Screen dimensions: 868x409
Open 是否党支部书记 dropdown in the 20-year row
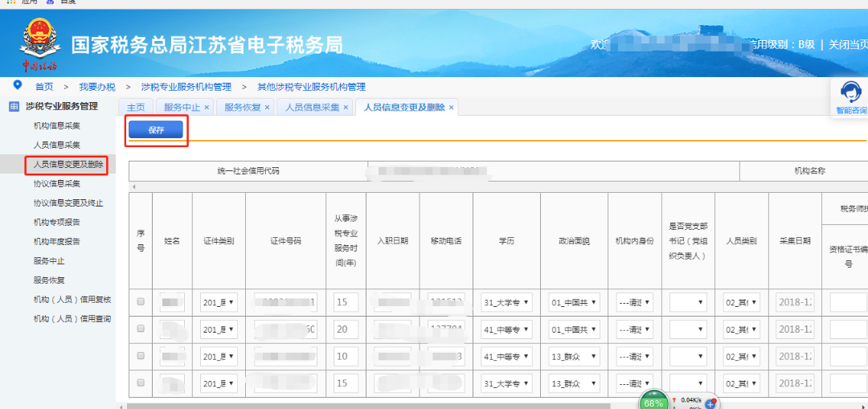point(688,329)
